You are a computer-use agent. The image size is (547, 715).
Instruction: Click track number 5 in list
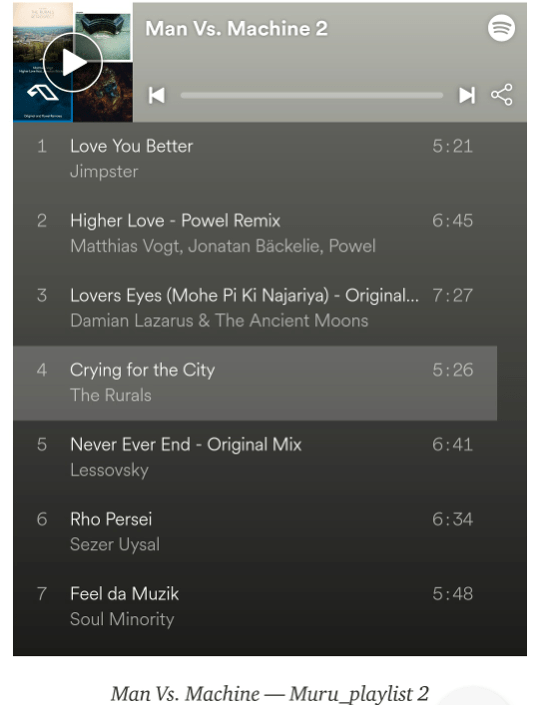point(41,445)
